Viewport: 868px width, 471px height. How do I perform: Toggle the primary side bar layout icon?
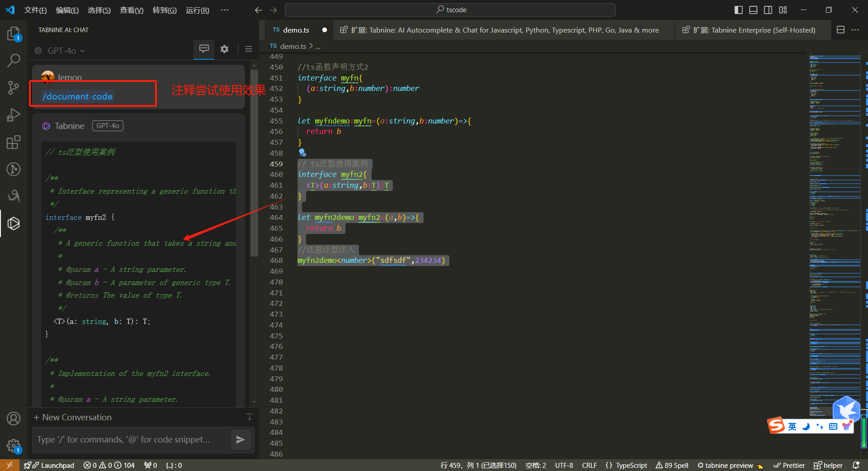coord(739,10)
